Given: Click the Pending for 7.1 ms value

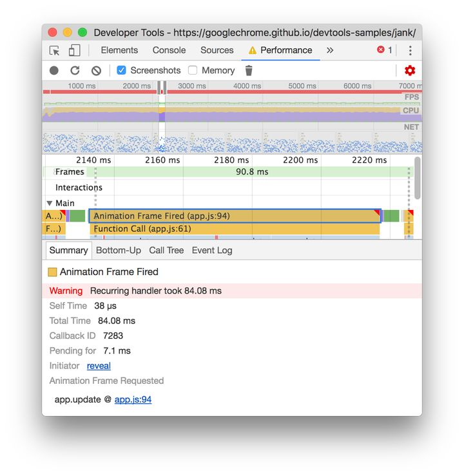Looking at the screenshot, I should point(117,351).
